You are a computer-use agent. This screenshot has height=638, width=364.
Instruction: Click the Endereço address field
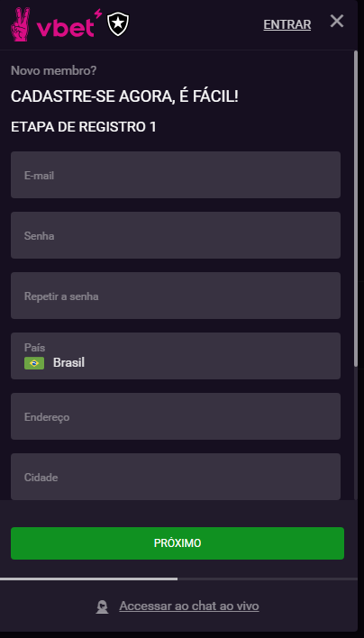point(176,416)
